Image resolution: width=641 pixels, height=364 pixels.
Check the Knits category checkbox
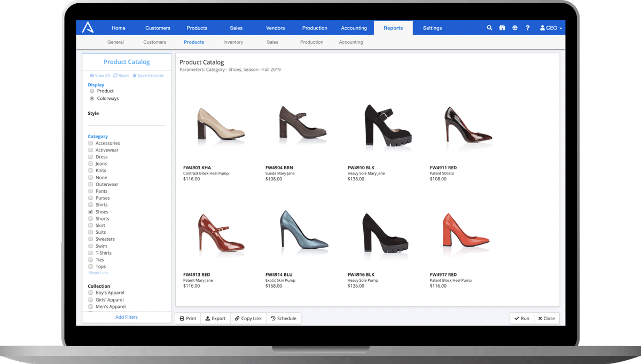[x=91, y=171]
